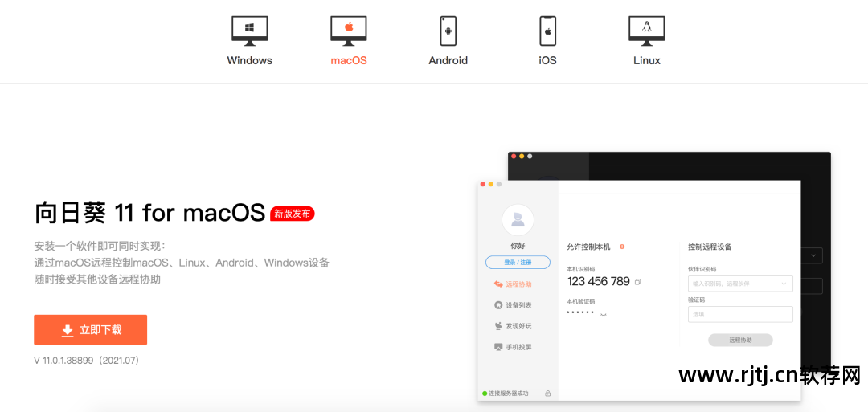
Task: Toggle visibility of the 本机验证码 password
Action: click(x=603, y=314)
